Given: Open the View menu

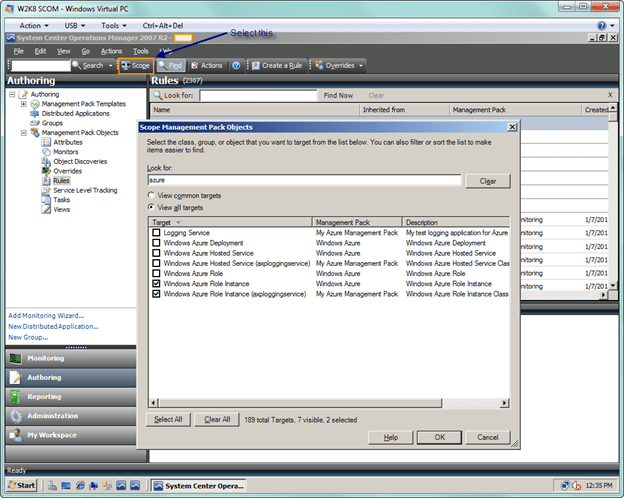Looking at the screenshot, I should (x=64, y=51).
